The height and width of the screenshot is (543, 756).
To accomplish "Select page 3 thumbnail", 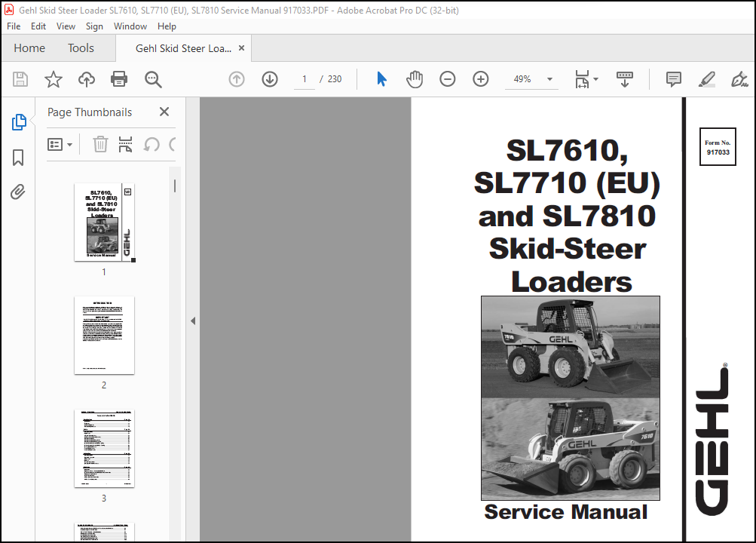I will pos(104,449).
